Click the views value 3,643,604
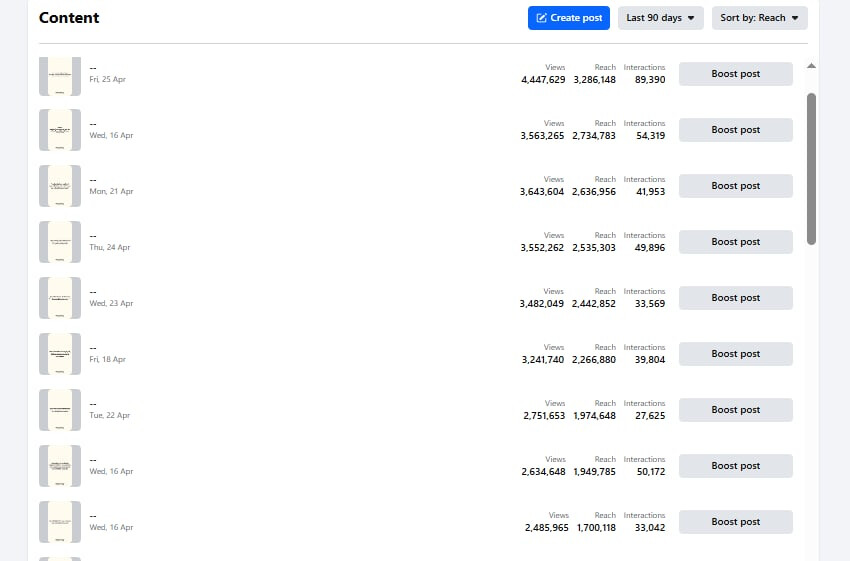 (542, 192)
